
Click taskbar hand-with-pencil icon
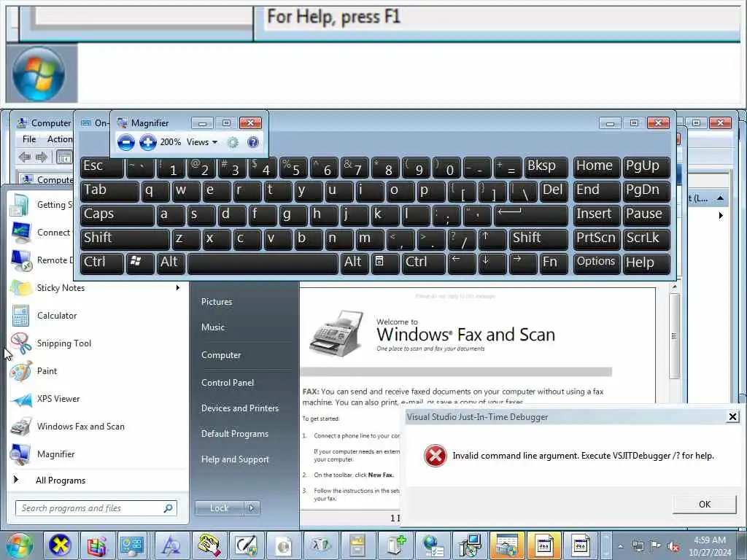point(209,545)
